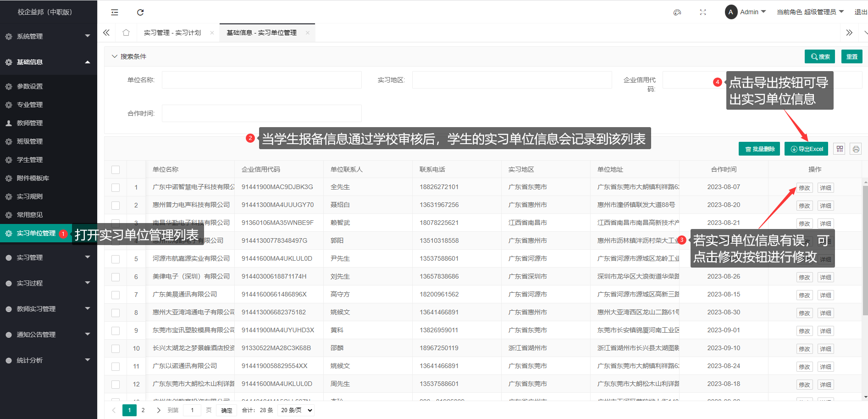This screenshot has width=868, height=419.
Task: Switch to 实习管理 - 实习计划 tab
Action: click(x=172, y=33)
